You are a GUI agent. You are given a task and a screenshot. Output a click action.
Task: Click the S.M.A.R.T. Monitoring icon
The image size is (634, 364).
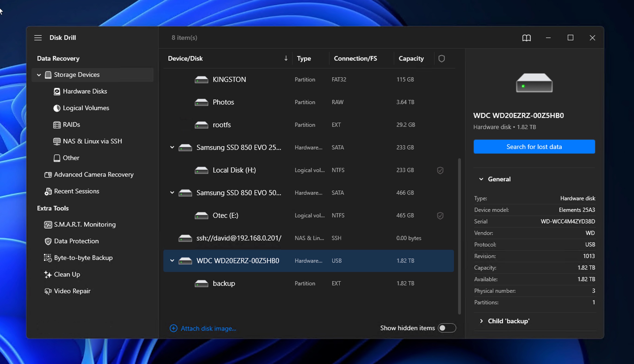[x=48, y=225]
